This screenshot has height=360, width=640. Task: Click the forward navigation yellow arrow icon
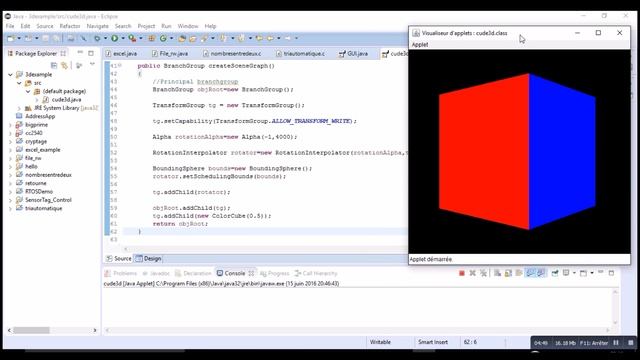point(288,38)
